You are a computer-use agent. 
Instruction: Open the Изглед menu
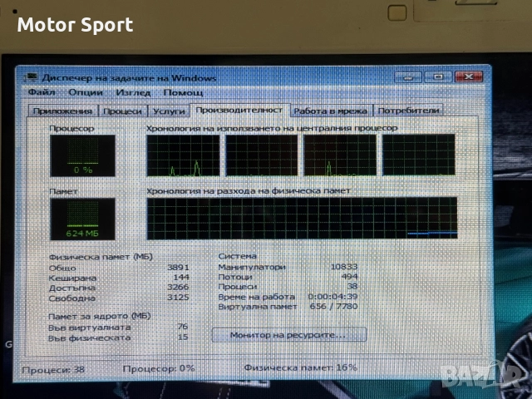tap(133, 92)
